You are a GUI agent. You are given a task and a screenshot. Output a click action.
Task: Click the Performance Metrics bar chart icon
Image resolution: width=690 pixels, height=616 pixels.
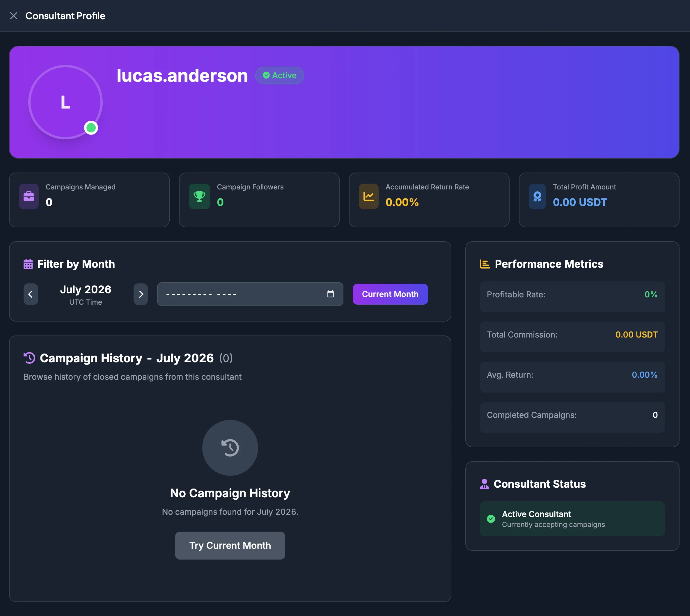(x=485, y=264)
